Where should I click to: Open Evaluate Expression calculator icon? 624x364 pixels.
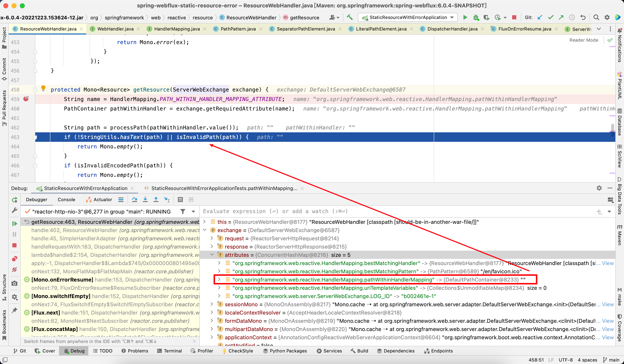pyautogui.click(x=180, y=200)
